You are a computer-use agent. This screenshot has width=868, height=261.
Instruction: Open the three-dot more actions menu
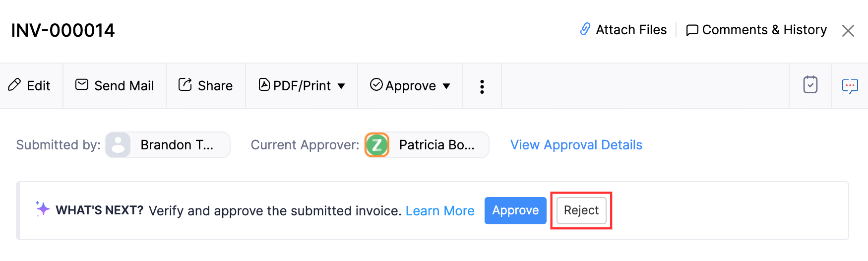(x=482, y=86)
